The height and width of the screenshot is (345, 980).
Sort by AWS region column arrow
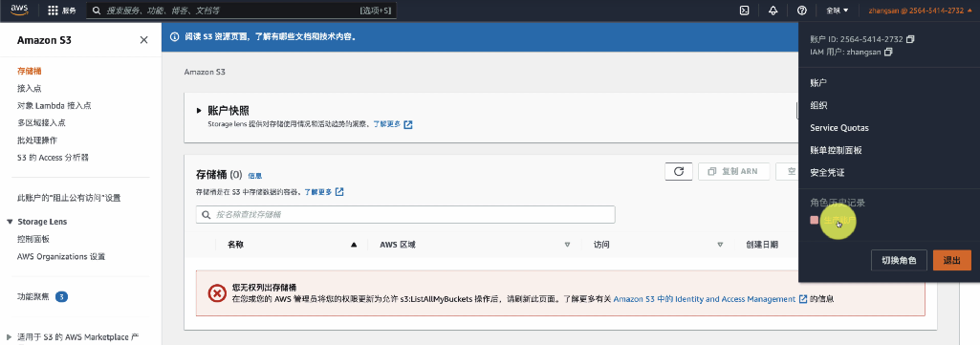(568, 245)
